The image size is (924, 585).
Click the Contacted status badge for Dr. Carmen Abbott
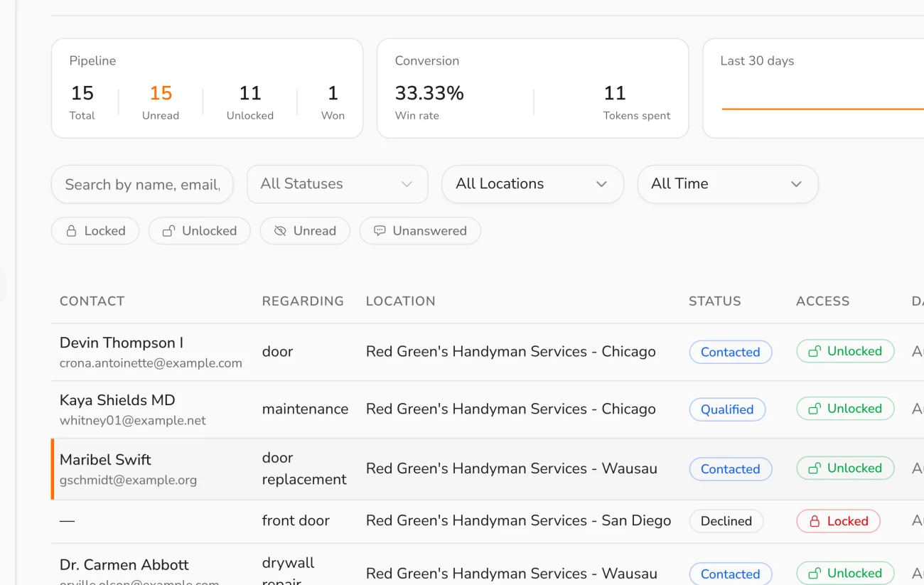click(731, 574)
